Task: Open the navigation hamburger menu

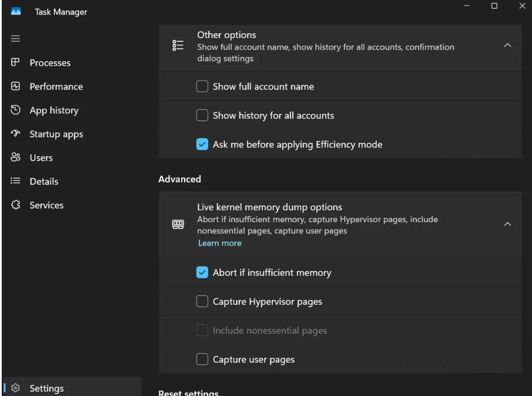Action: pyautogui.click(x=16, y=38)
